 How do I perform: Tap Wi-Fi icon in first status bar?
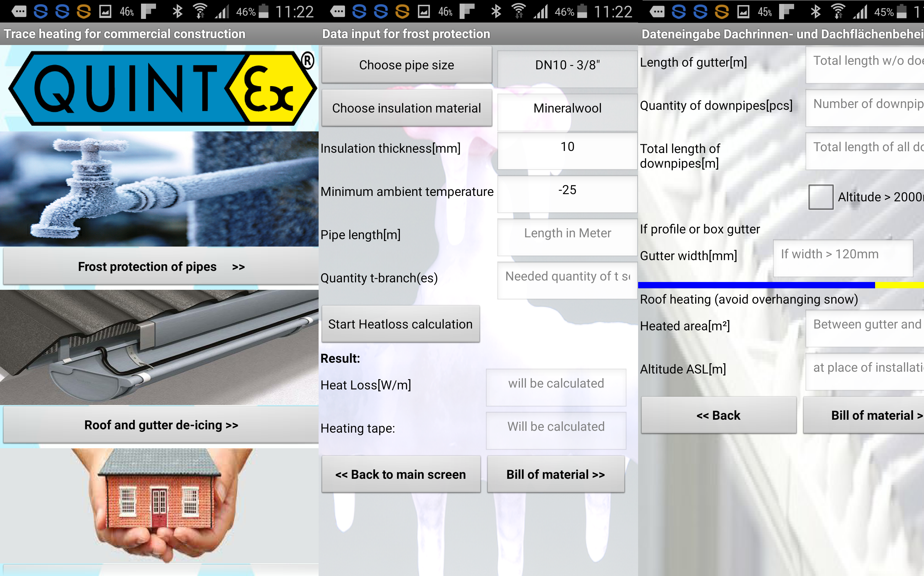[x=199, y=11]
